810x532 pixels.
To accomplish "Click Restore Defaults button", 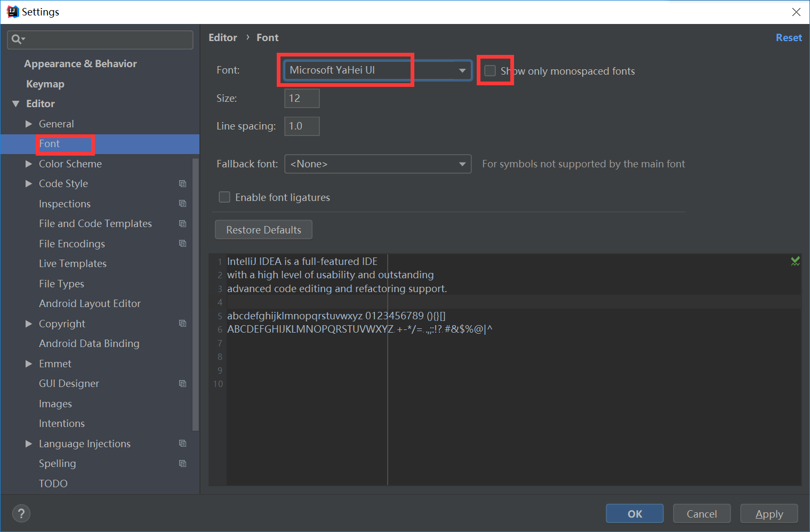I will click(263, 230).
